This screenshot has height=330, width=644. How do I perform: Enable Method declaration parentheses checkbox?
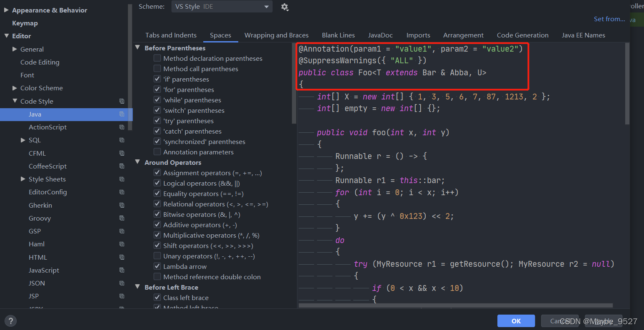coord(157,58)
